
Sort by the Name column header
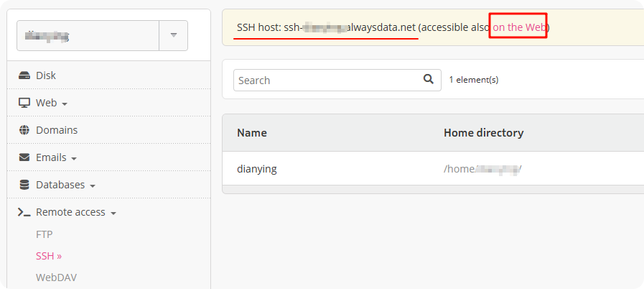[252, 132]
